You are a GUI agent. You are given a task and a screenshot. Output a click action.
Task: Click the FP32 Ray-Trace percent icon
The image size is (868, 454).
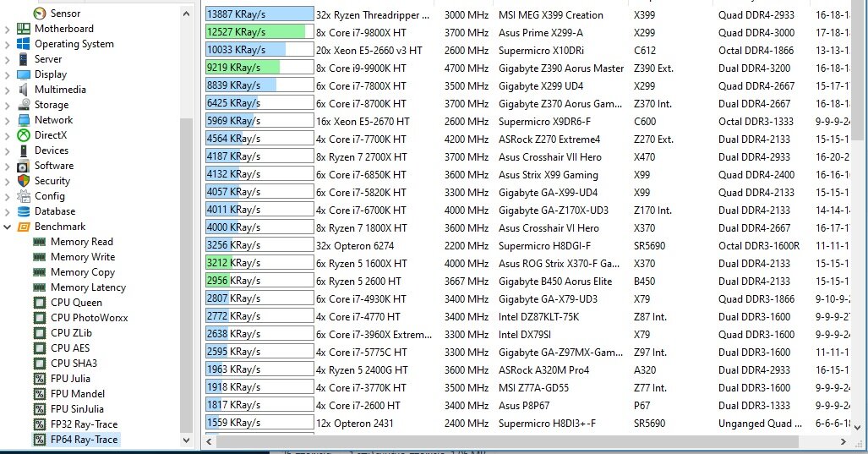pyautogui.click(x=40, y=424)
